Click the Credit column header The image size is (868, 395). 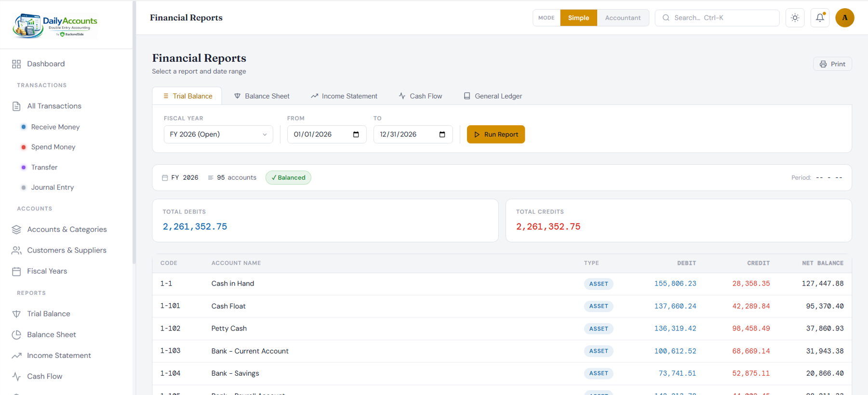pos(758,263)
